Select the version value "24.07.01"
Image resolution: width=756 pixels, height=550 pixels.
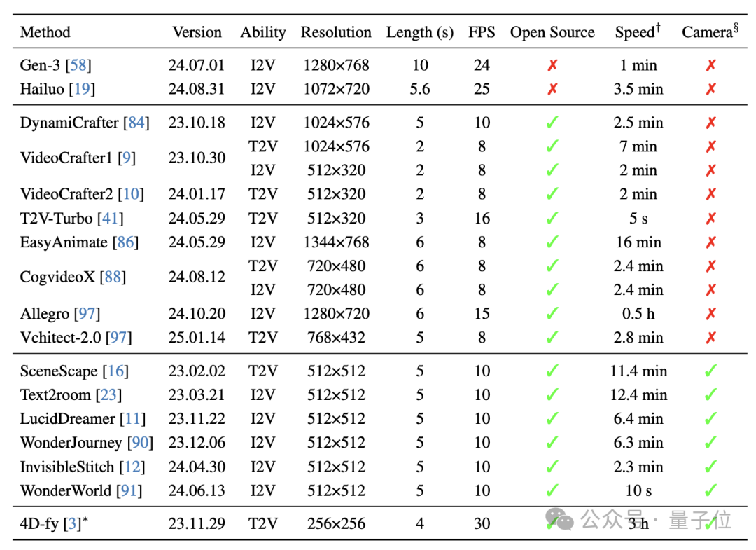pos(197,64)
